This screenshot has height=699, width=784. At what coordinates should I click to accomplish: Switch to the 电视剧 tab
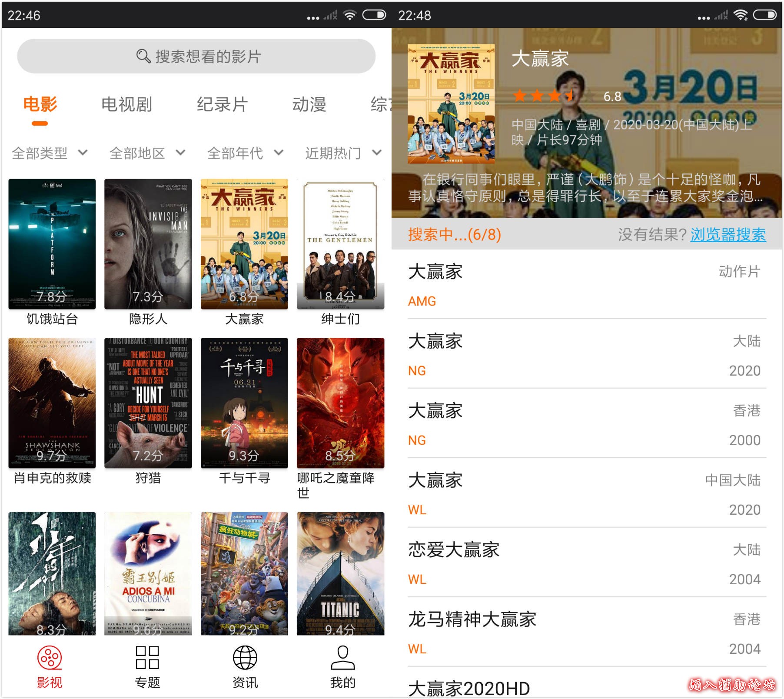126,104
